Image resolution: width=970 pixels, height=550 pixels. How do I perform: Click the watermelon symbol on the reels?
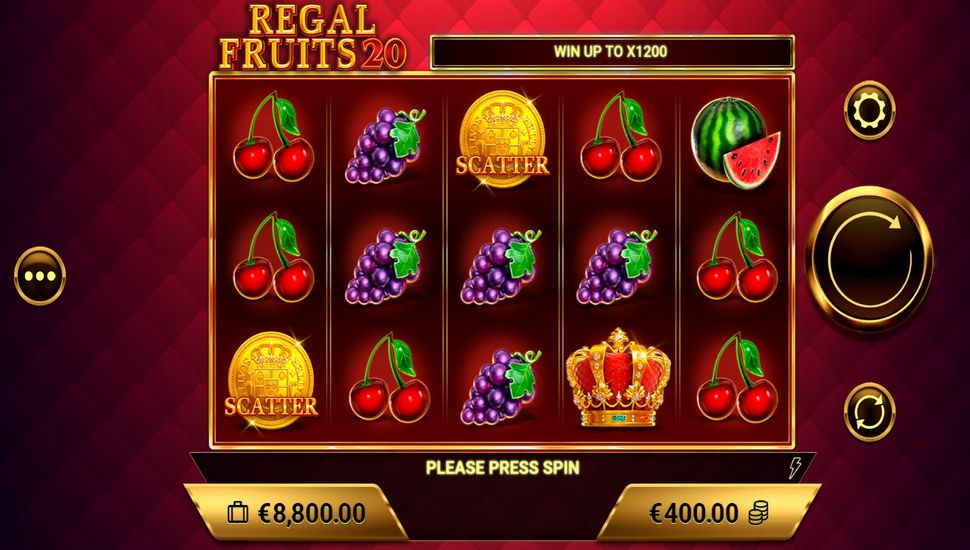point(736,142)
